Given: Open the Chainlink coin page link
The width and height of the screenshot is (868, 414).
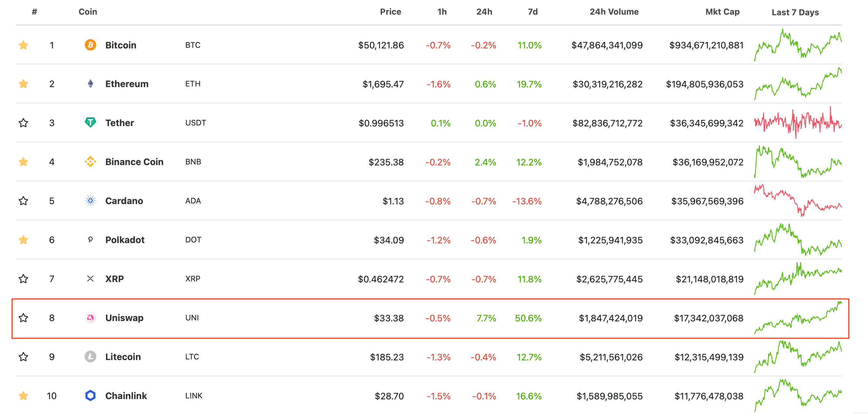Looking at the screenshot, I should click(x=126, y=396).
